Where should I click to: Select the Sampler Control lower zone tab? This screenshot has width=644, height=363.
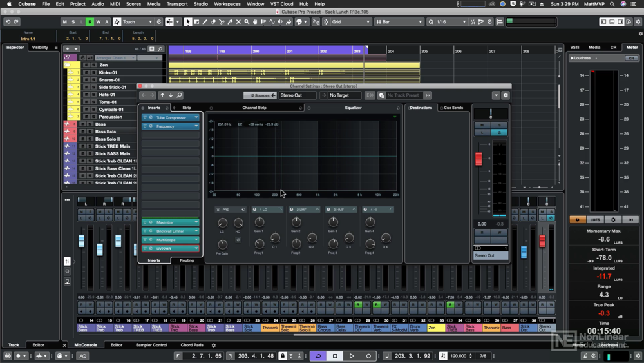[x=151, y=345]
